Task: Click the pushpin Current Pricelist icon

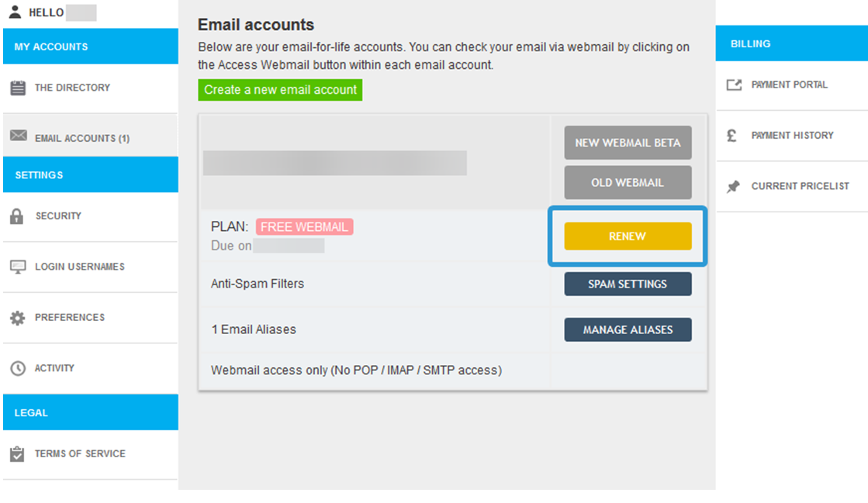Action: 733,187
